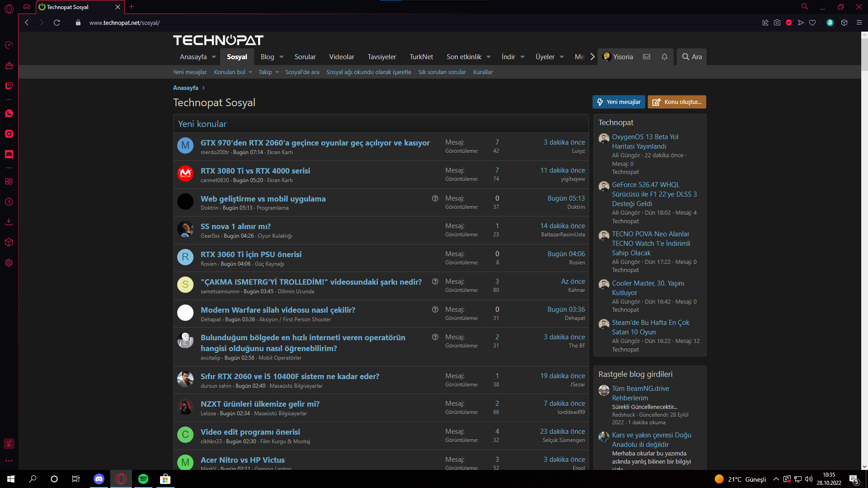
Task: Open Twitch icon in Opera sidebar
Action: (x=9, y=86)
